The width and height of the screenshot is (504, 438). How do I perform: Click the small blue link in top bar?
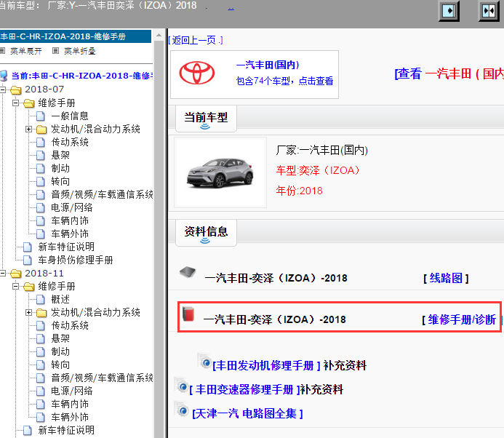(x=231, y=8)
